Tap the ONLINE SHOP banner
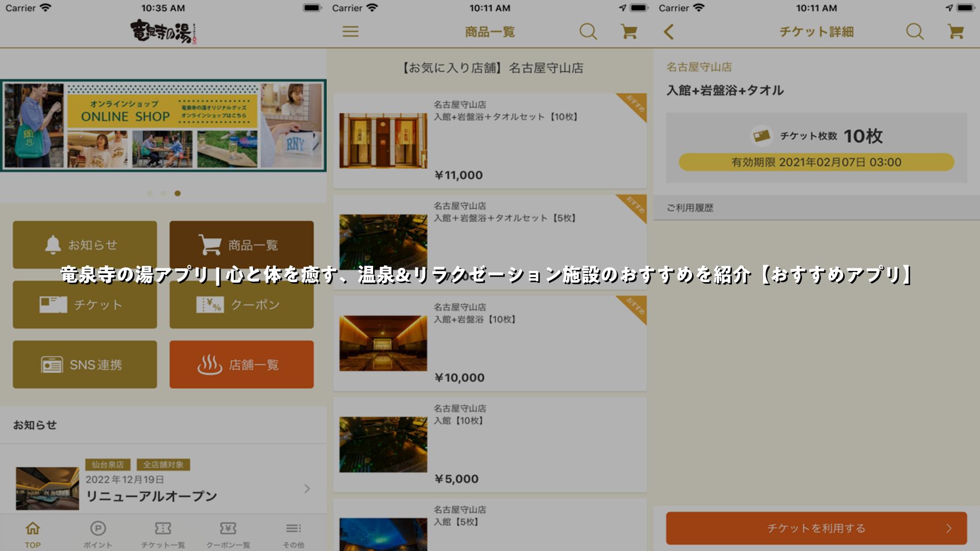 (163, 126)
